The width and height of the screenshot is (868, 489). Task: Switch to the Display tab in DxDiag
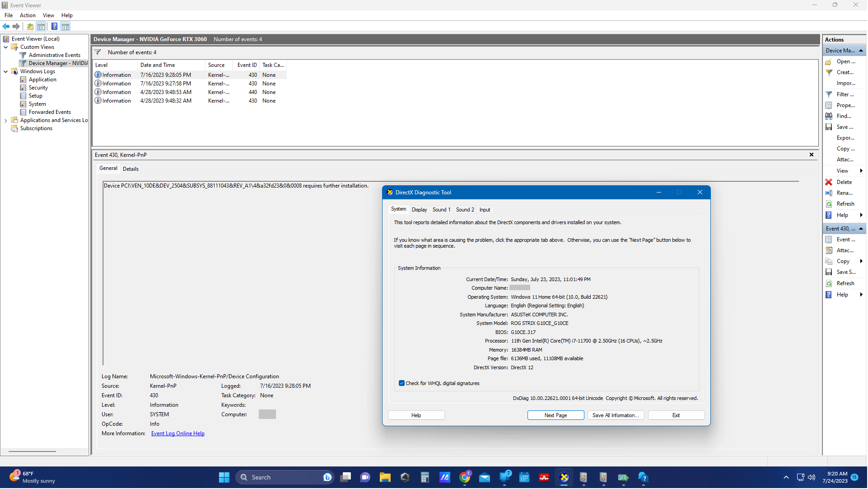tap(419, 209)
